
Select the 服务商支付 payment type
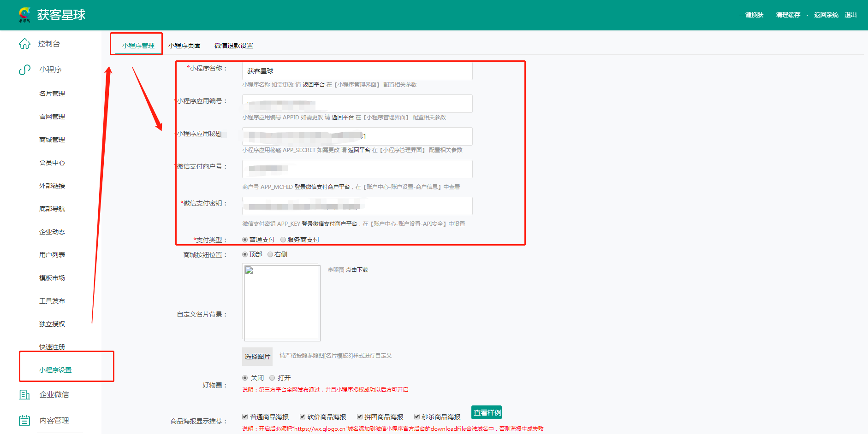coord(283,240)
